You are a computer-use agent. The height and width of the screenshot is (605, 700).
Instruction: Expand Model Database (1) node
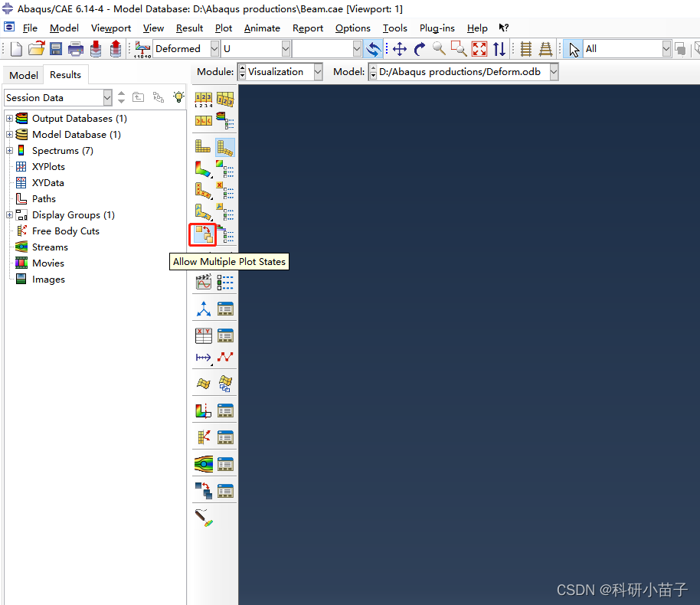[9, 134]
